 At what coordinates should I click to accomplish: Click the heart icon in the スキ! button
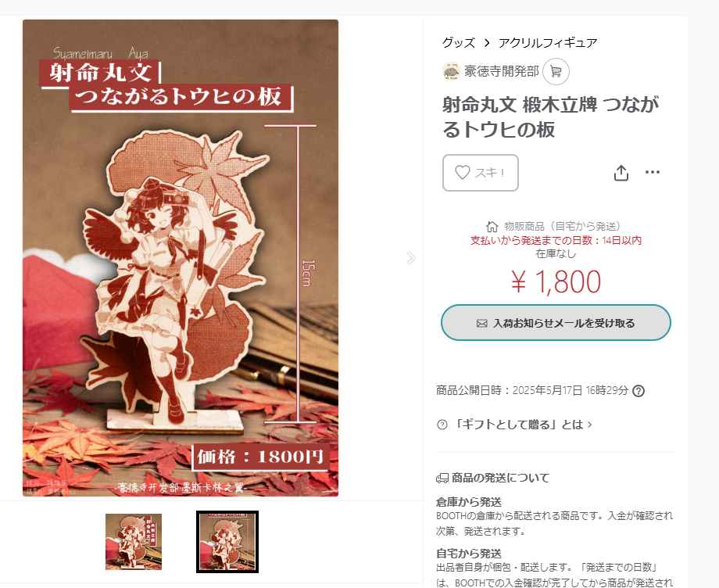coord(462,173)
